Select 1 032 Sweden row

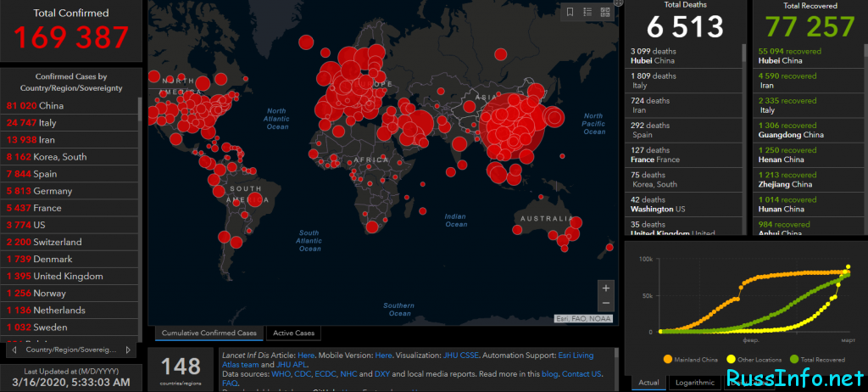70,328
